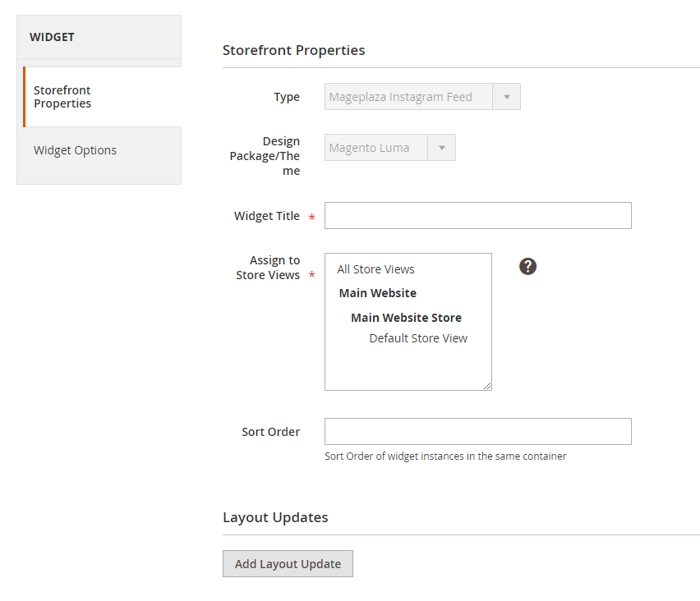The width and height of the screenshot is (700, 601).
Task: Choose Main Website in store list
Action: click(x=378, y=293)
